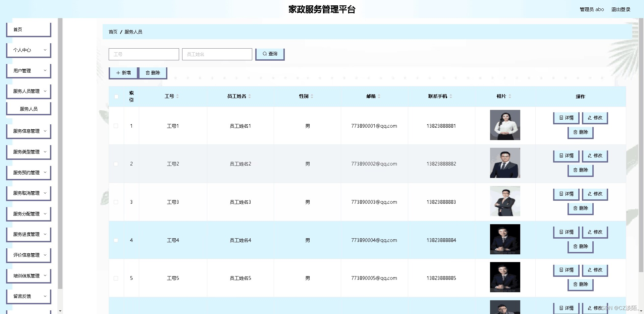Sort by 工号 column arrows
This screenshot has width=644, height=314.
(x=177, y=96)
